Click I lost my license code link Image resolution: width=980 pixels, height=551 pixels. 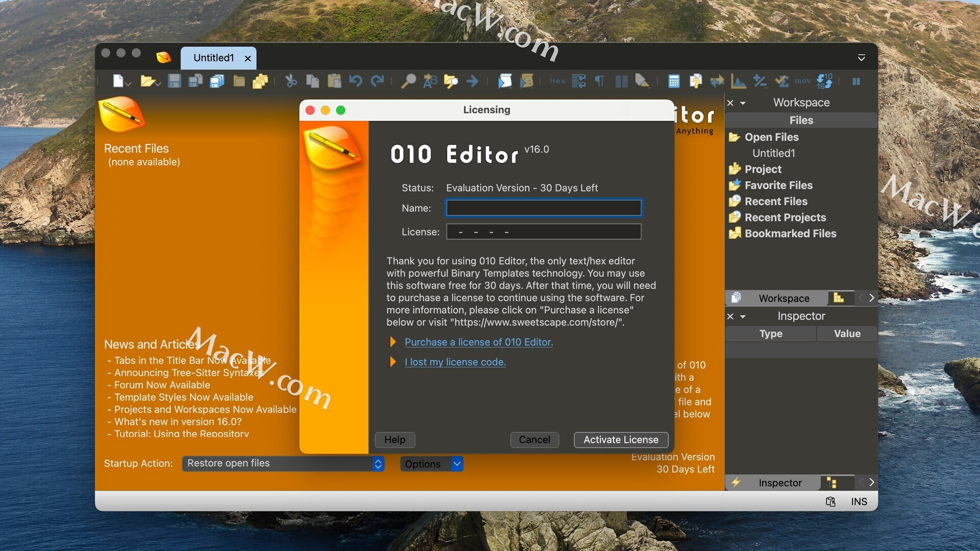coord(455,362)
